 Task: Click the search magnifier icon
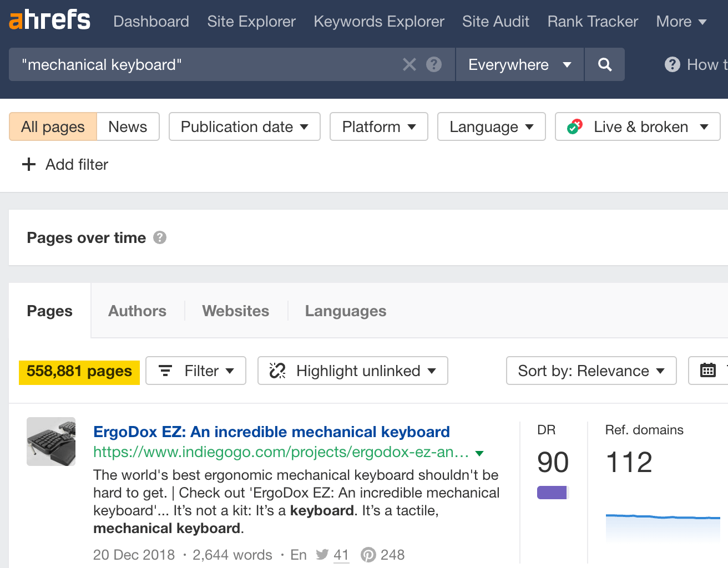point(604,64)
